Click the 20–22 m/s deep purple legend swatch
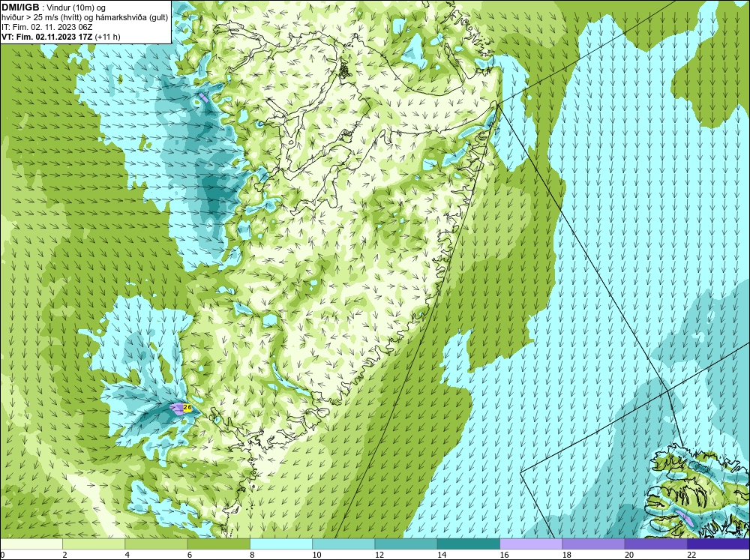The height and width of the screenshot is (560, 750). (x=656, y=544)
